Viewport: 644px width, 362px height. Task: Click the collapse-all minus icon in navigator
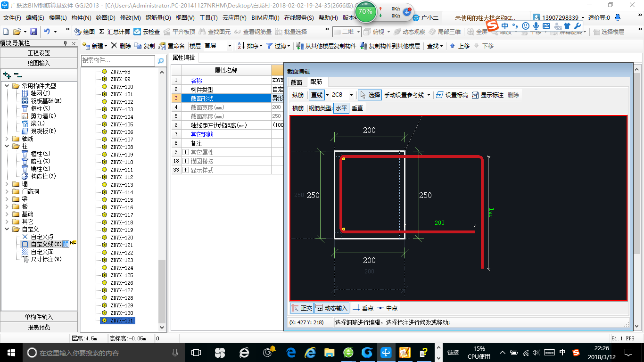17,74
